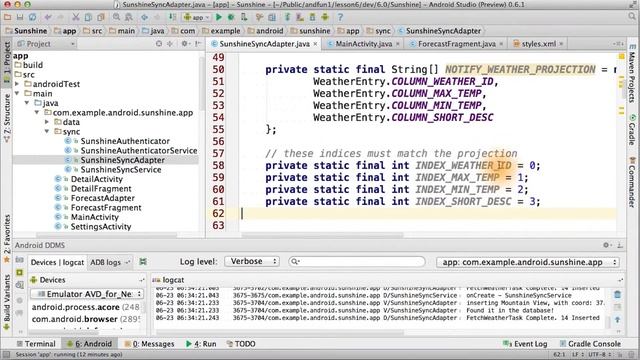
Task: Open the Event Log
Action: click(525, 344)
